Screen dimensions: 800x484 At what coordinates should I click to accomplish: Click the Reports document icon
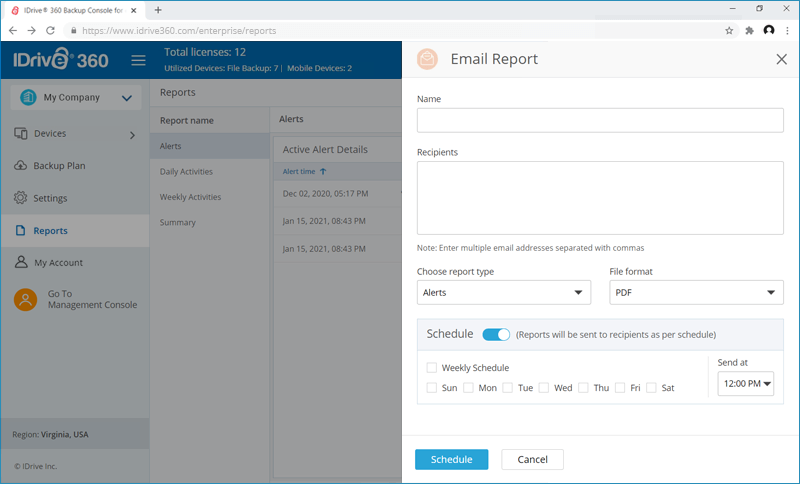coord(20,231)
